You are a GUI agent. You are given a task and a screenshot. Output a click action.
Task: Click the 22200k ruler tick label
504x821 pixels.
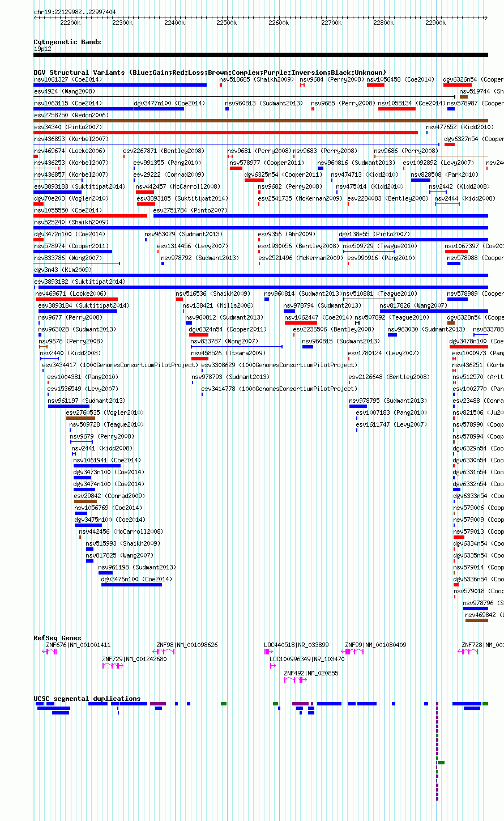point(70,23)
